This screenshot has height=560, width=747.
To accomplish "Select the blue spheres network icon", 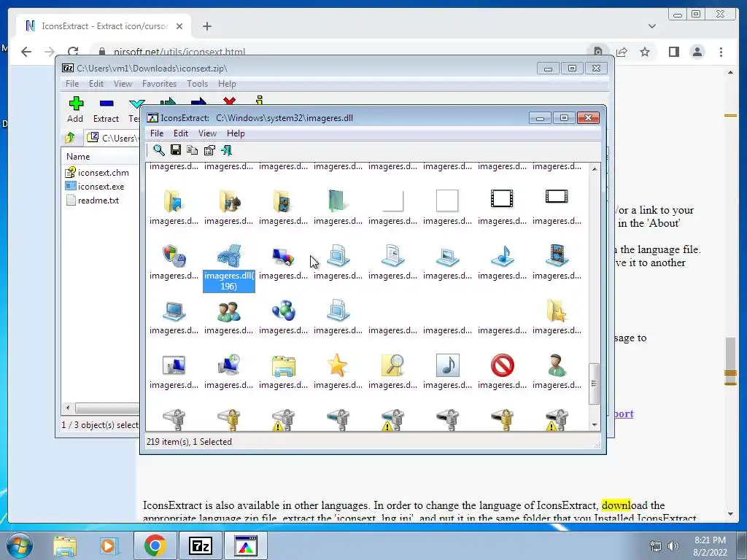I will (x=283, y=311).
